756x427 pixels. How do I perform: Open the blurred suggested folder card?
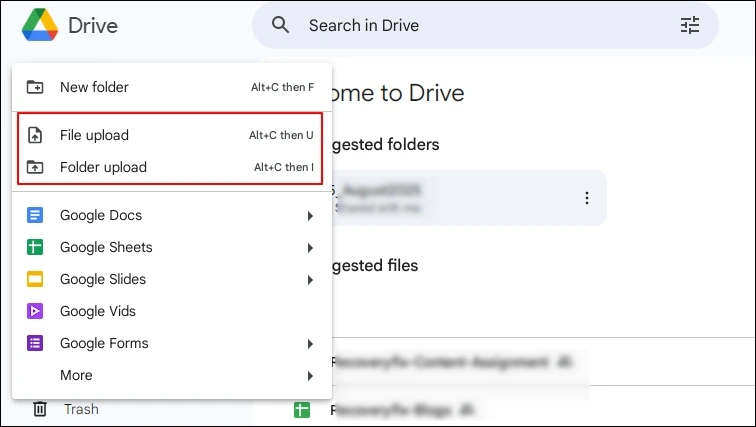tap(469, 198)
